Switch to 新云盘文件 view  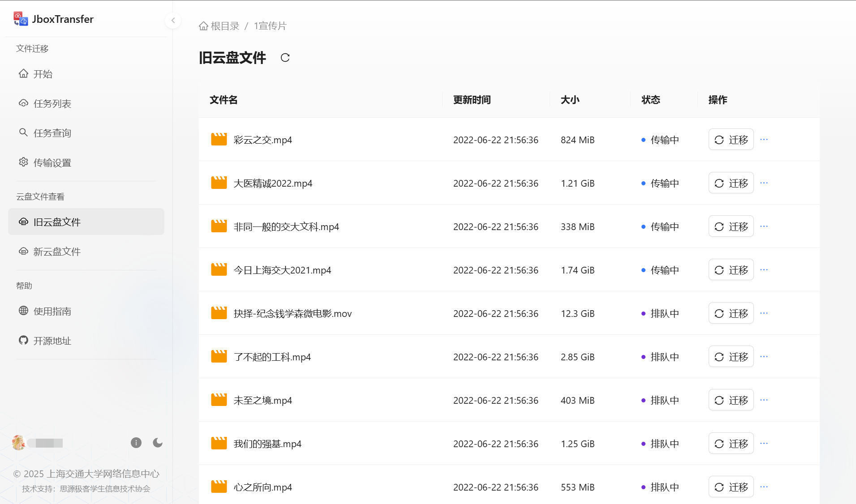(86, 252)
